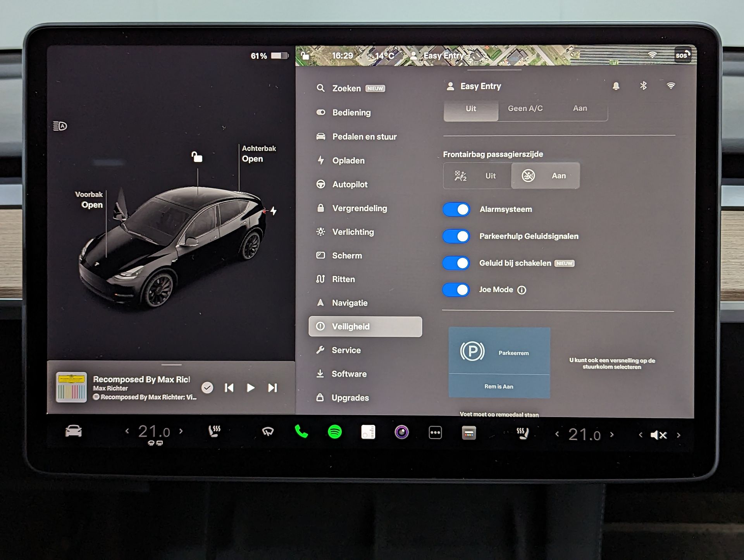
Task: Open the white energy app icon
Action: click(x=368, y=432)
